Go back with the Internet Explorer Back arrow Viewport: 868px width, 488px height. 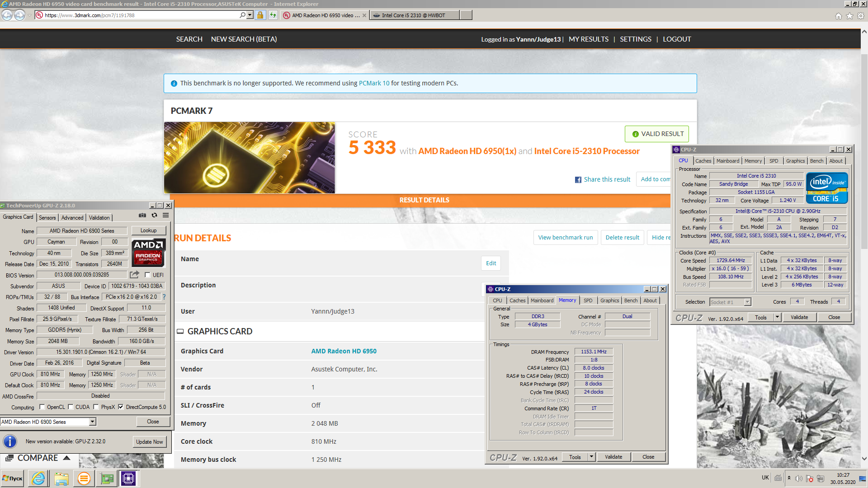(x=7, y=15)
